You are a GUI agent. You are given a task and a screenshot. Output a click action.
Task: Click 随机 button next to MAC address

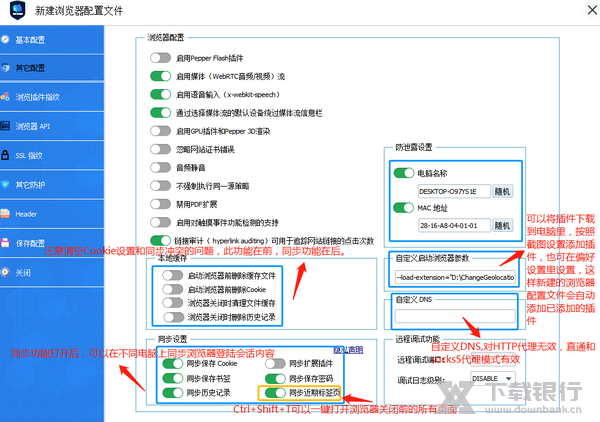pos(502,225)
